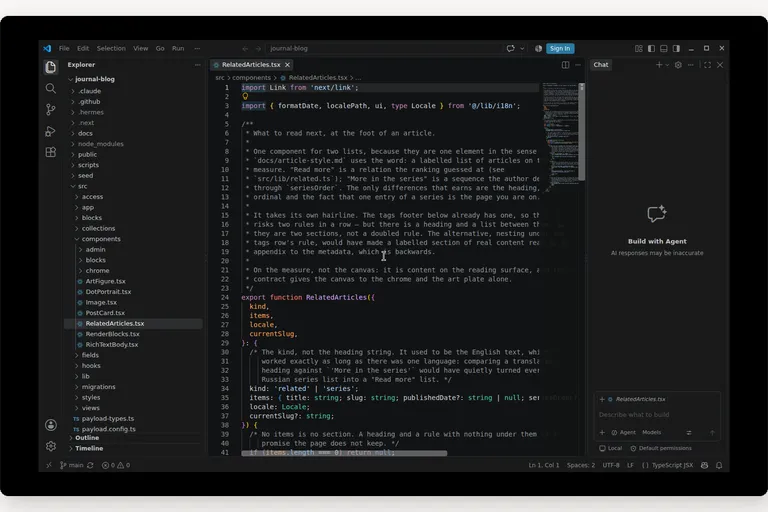This screenshot has height=512, width=768.
Task: Open the Edit menu
Action: [x=83, y=49]
